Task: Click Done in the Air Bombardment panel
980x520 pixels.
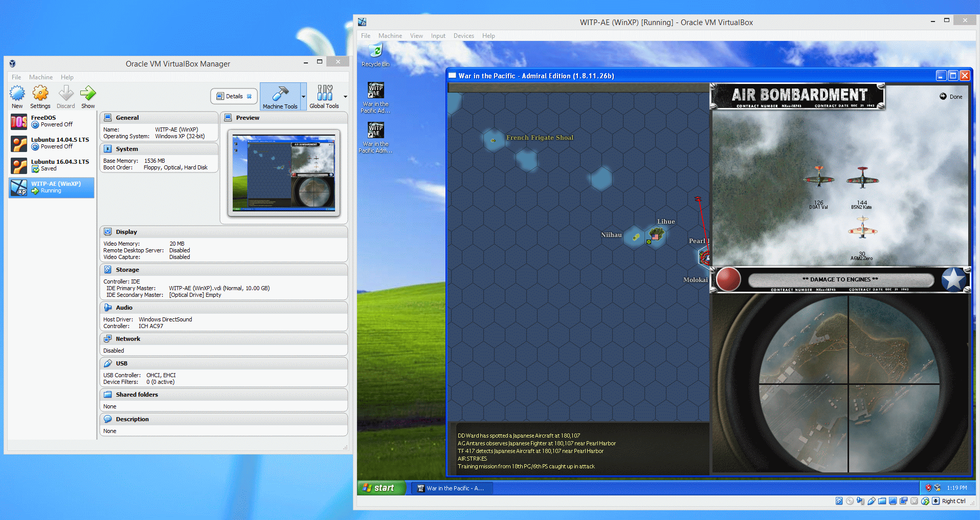Action: (x=951, y=97)
